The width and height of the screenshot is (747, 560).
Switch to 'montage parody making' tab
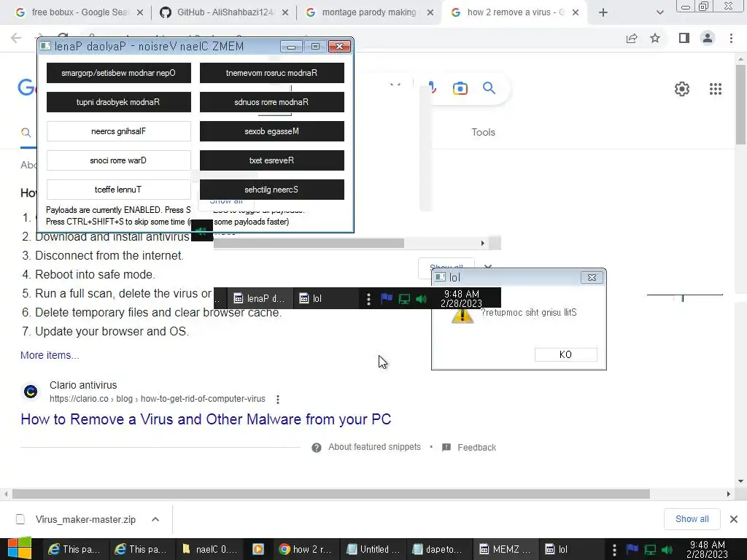[369, 12]
